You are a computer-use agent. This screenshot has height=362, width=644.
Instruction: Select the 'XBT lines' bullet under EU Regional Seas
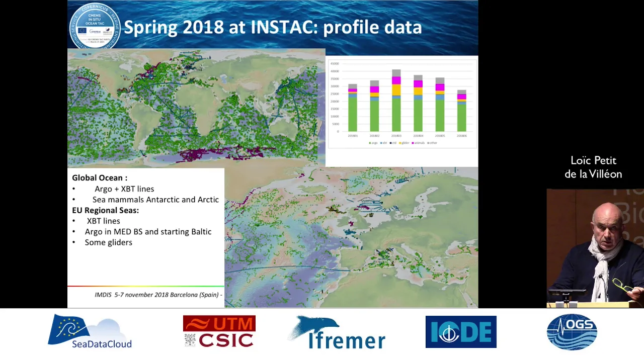[x=103, y=221]
